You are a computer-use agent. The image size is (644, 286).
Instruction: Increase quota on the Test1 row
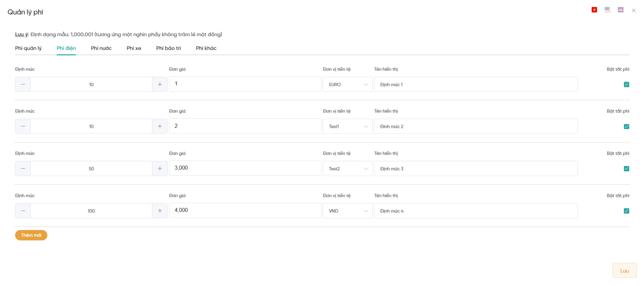coord(160,126)
